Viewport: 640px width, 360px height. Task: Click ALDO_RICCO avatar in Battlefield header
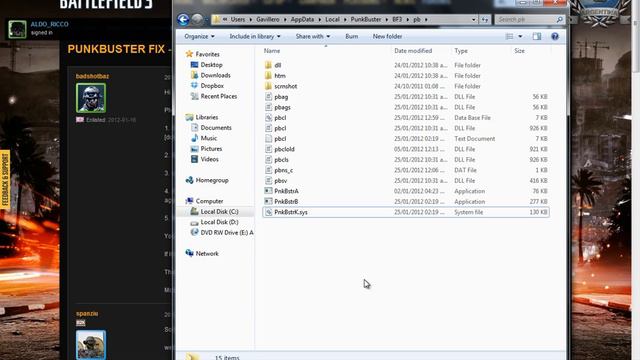coord(17,29)
